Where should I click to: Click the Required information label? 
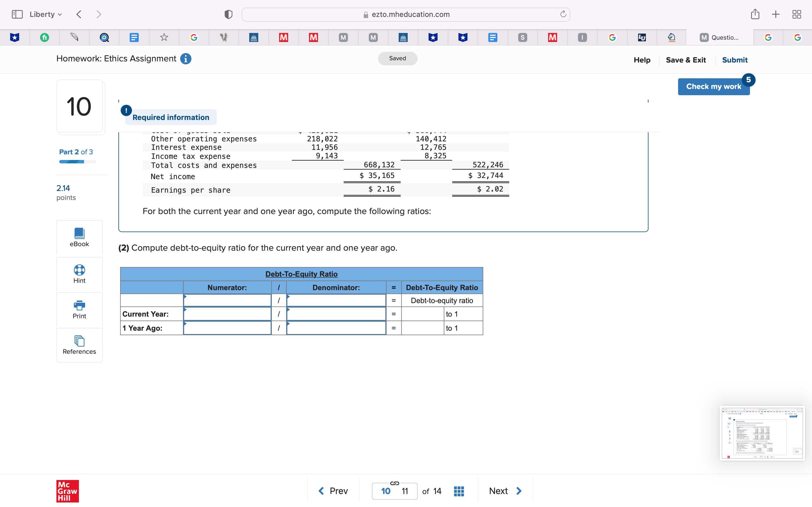click(x=171, y=117)
